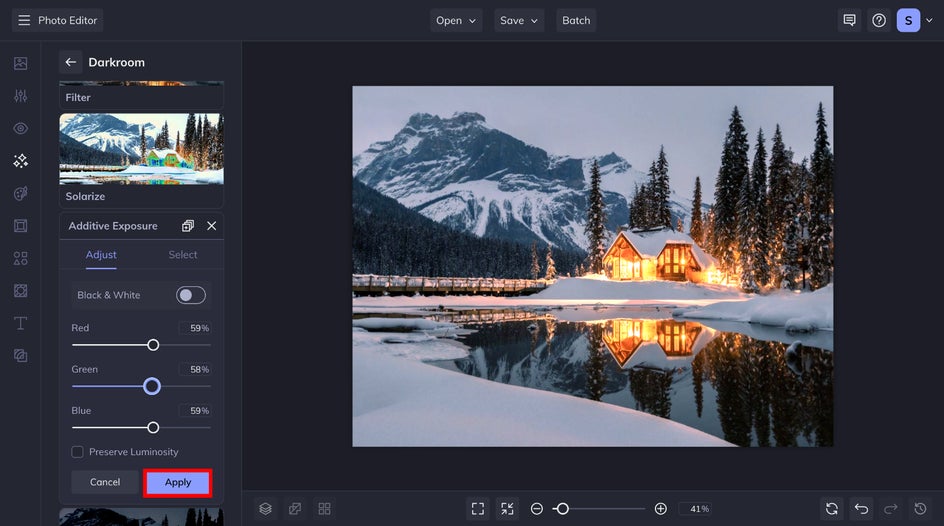The height and width of the screenshot is (526, 944).
Task: Open the Edit sliders icon in sidebar
Action: tap(20, 96)
